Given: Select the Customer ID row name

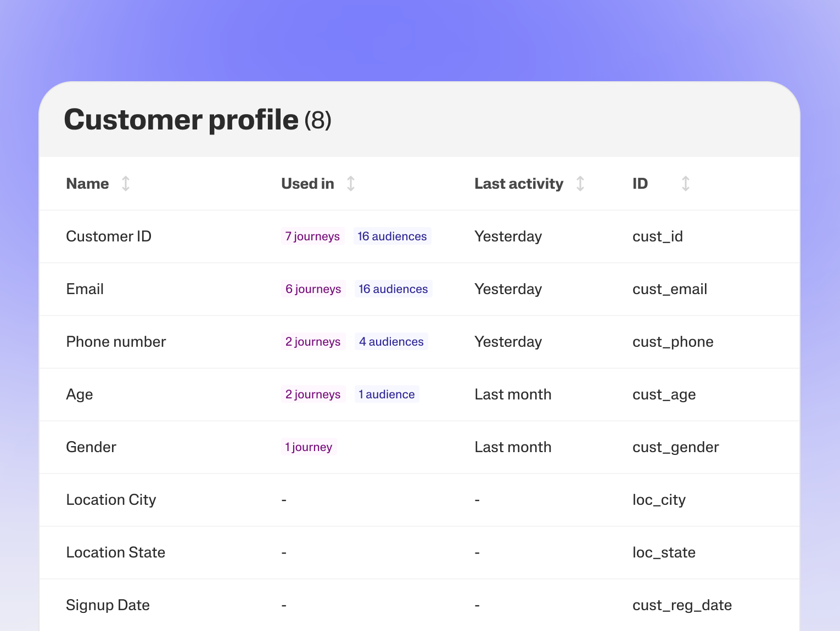Looking at the screenshot, I should pyautogui.click(x=109, y=236).
